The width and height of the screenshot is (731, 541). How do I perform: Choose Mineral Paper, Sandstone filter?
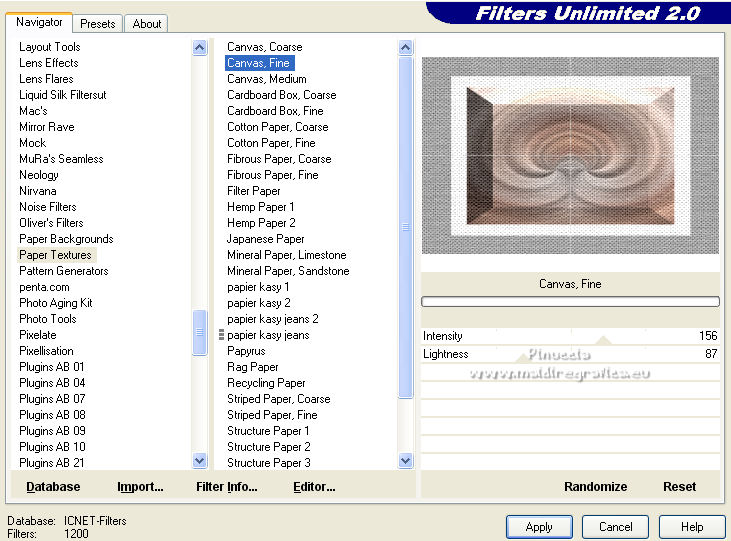(288, 271)
